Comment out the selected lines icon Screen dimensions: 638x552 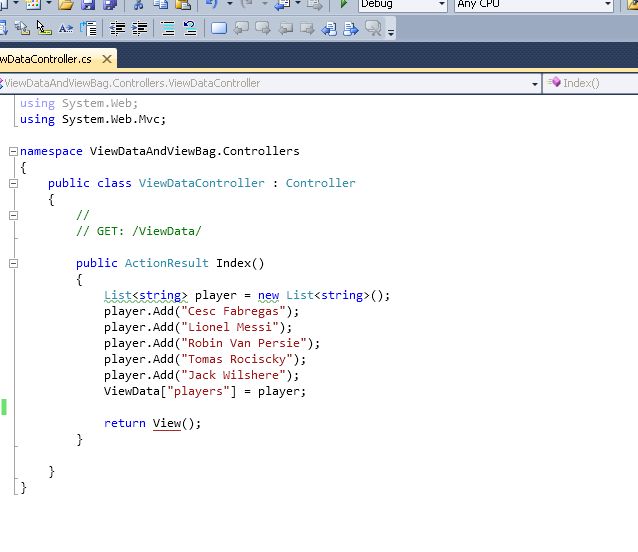click(168, 28)
